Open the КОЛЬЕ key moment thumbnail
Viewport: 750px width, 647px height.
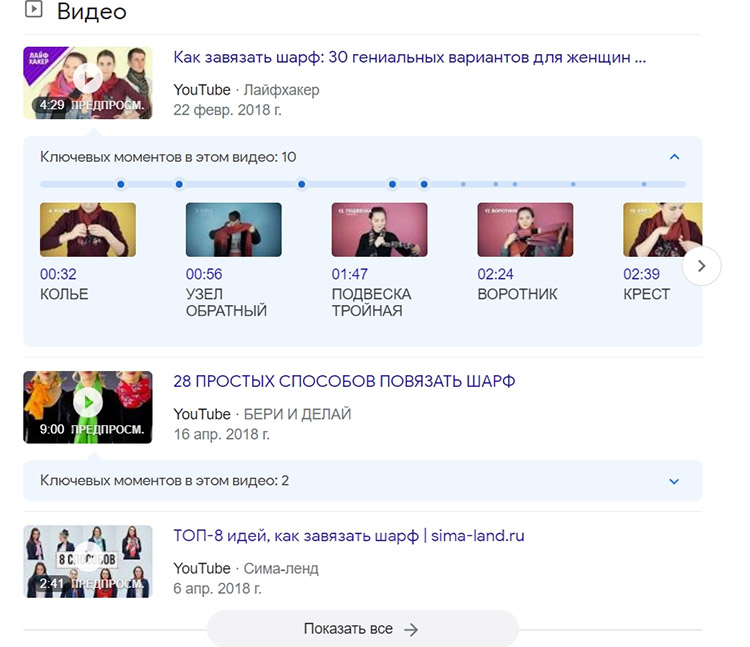tap(87, 230)
